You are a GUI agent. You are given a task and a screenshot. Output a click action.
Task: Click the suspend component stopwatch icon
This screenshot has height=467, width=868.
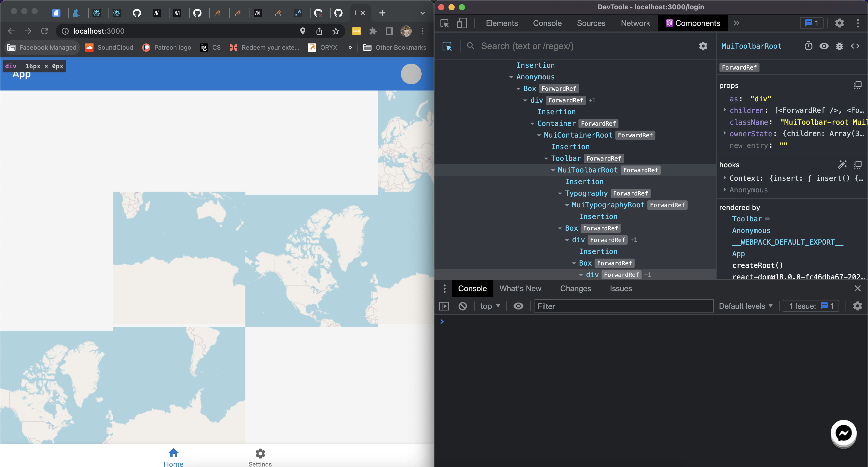(x=808, y=46)
